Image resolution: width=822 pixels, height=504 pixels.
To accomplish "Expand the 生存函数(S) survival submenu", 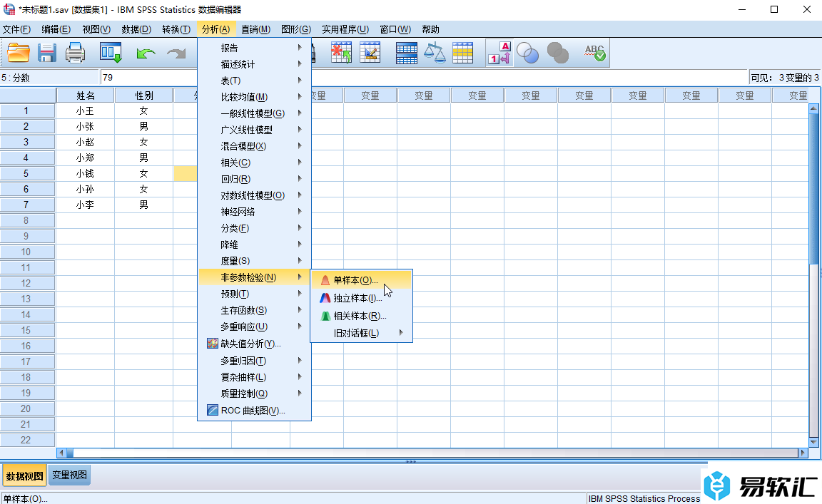I will point(254,310).
